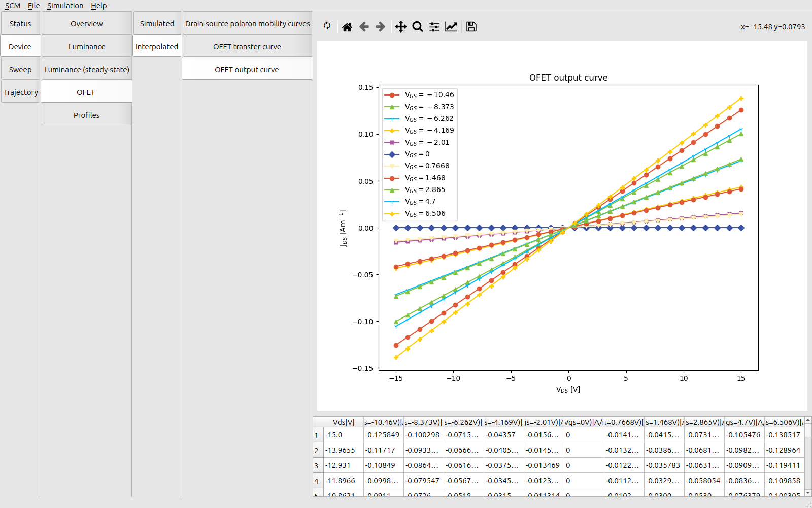
Task: Open the Edit axis and curve parameters icon
Action: tap(451, 27)
